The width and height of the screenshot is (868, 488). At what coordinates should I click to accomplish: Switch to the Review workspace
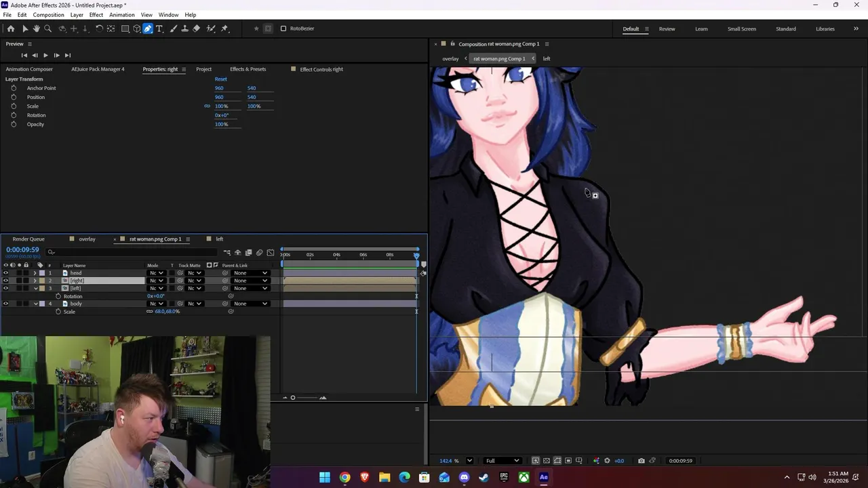click(x=667, y=29)
